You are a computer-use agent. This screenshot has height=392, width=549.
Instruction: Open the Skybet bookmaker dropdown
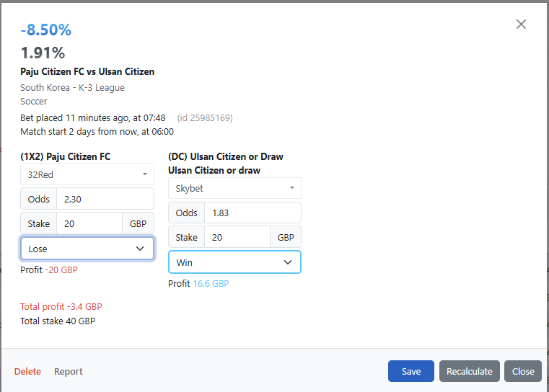[234, 188]
